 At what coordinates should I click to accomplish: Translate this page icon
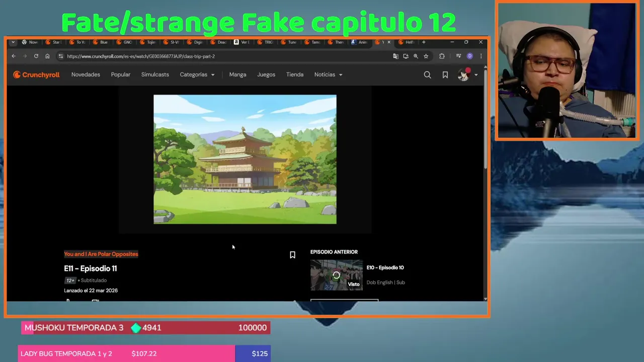click(x=395, y=56)
